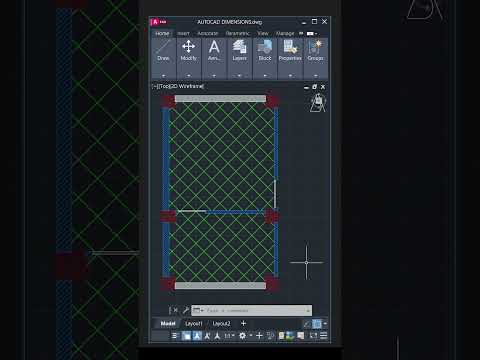Viewport: 480px width, 360px height.
Task: Open the Modify panel move icon
Action: pyautogui.click(x=189, y=47)
